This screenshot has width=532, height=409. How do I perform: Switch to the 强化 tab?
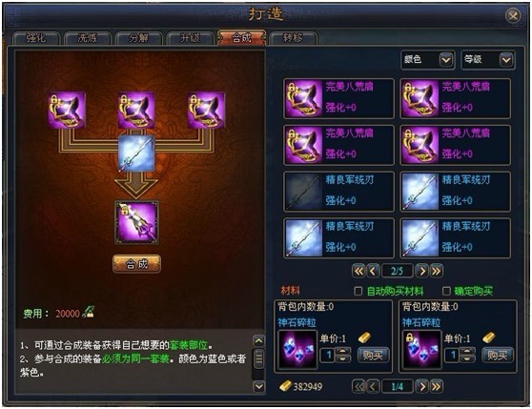36,38
